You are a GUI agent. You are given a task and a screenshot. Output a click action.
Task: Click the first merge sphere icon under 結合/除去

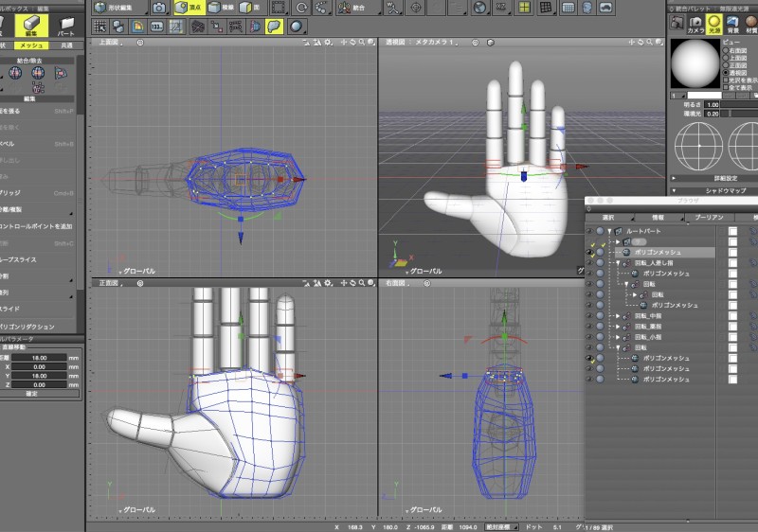click(15, 73)
